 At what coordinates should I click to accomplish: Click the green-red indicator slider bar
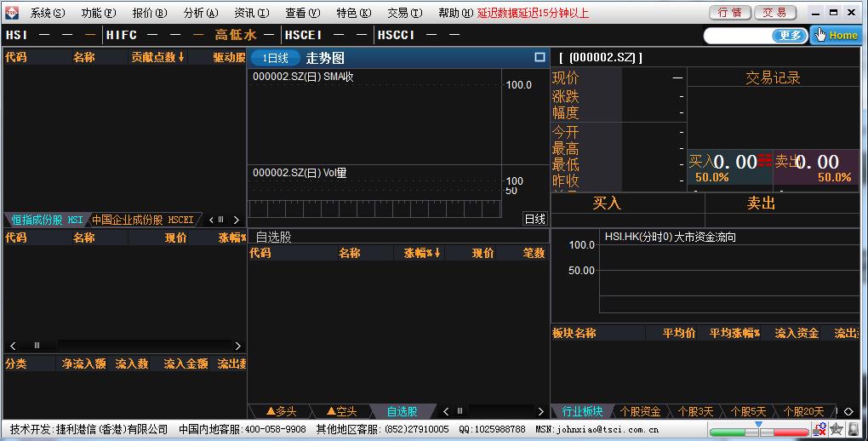click(758, 432)
